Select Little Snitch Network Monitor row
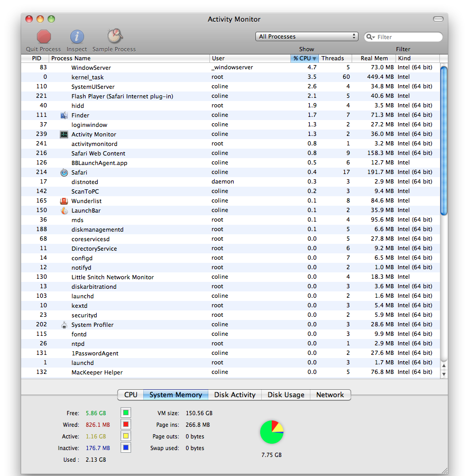This screenshot has height=476, width=469. click(231, 277)
